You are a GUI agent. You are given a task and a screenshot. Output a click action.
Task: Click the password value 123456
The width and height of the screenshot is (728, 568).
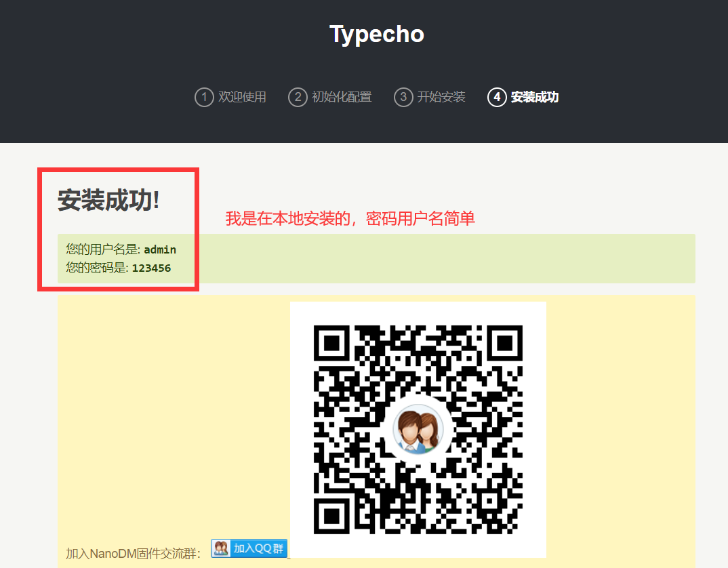(151, 268)
